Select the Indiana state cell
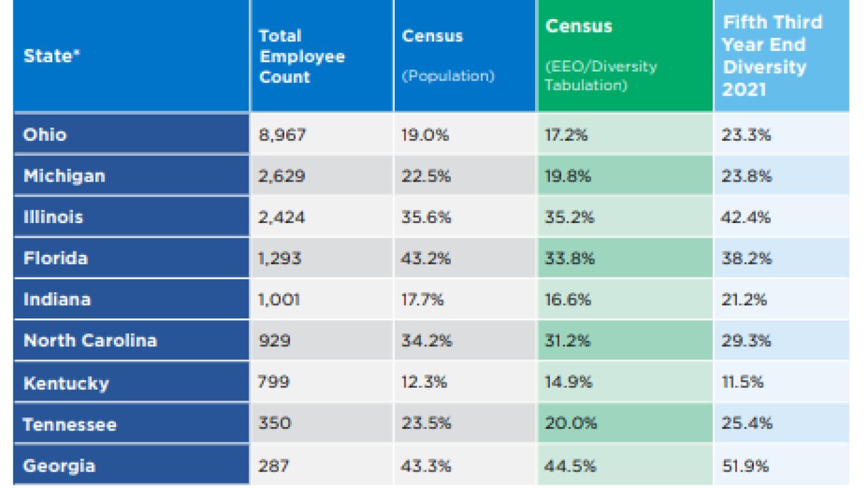The height and width of the screenshot is (488, 868). click(x=132, y=299)
